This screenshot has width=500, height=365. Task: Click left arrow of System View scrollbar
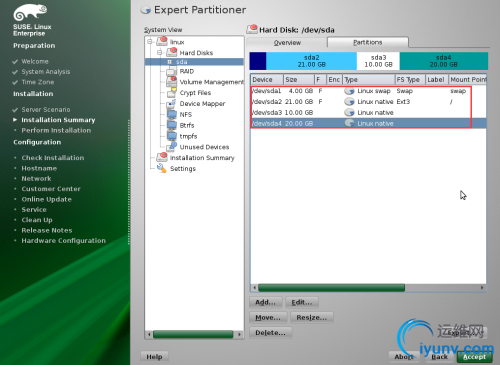149,334
